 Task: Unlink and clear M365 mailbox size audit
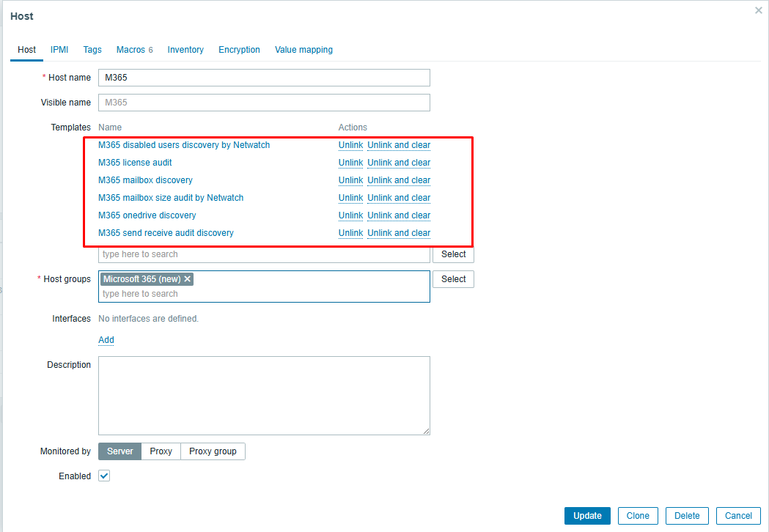point(399,198)
